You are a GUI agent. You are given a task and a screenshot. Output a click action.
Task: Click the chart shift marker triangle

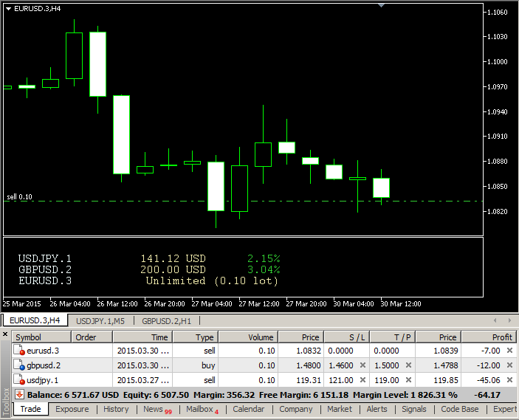tap(381, 5)
